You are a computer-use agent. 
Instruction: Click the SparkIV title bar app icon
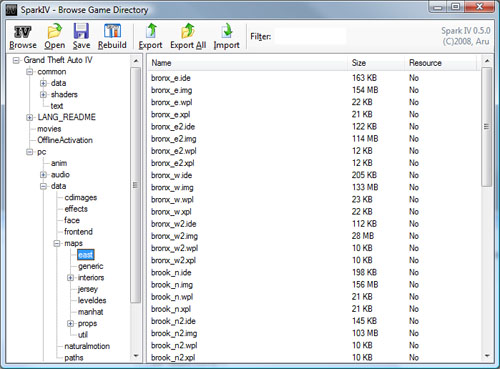pyautogui.click(x=11, y=10)
